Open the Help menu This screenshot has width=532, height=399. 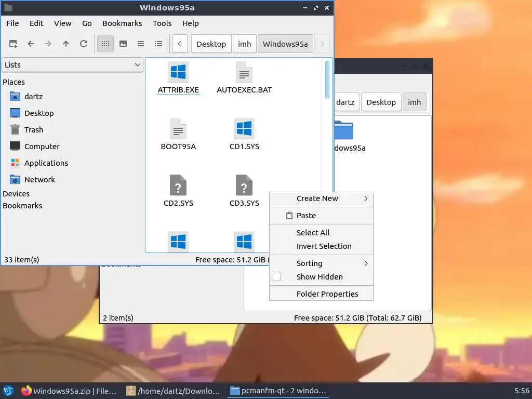(190, 23)
